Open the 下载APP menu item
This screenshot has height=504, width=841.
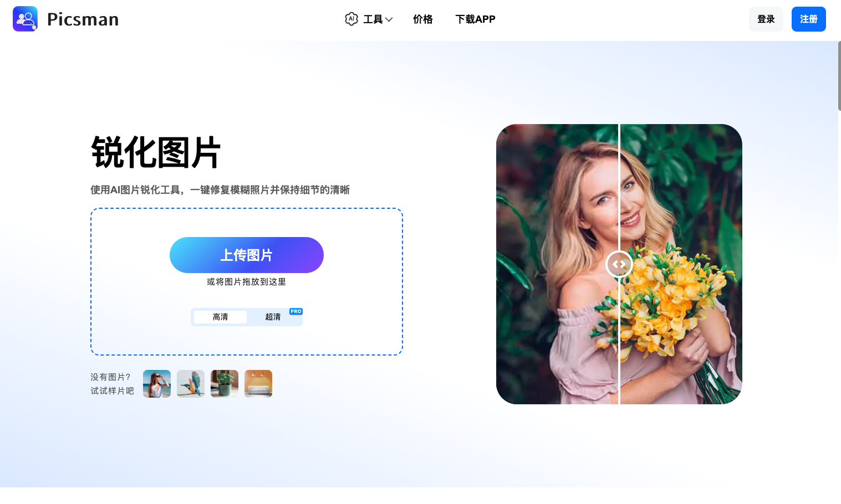point(475,19)
